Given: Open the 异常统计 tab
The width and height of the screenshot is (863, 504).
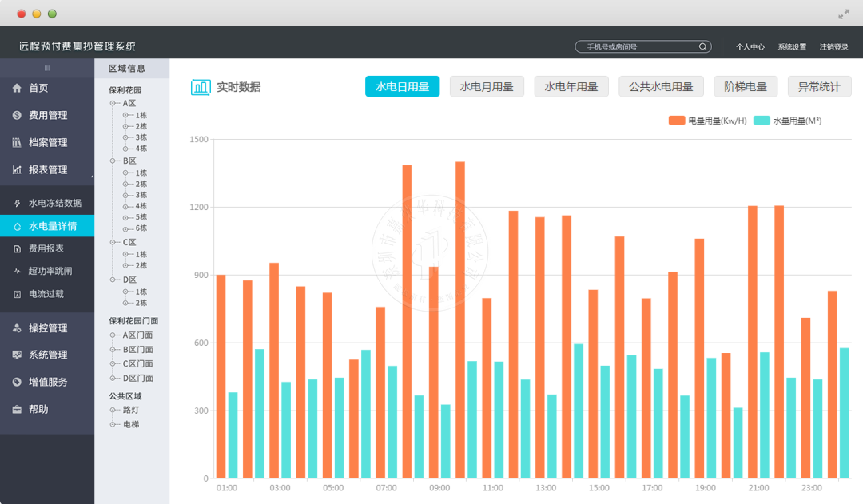Looking at the screenshot, I should click(x=820, y=86).
